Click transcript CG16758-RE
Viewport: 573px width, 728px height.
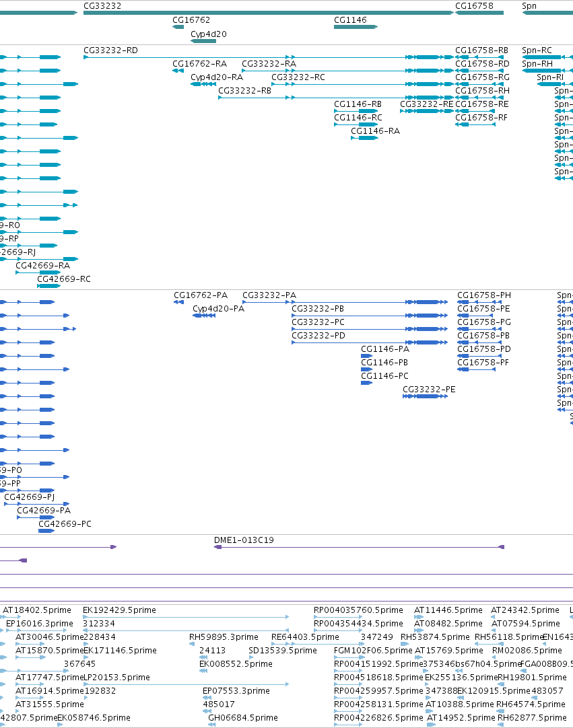pos(482,104)
